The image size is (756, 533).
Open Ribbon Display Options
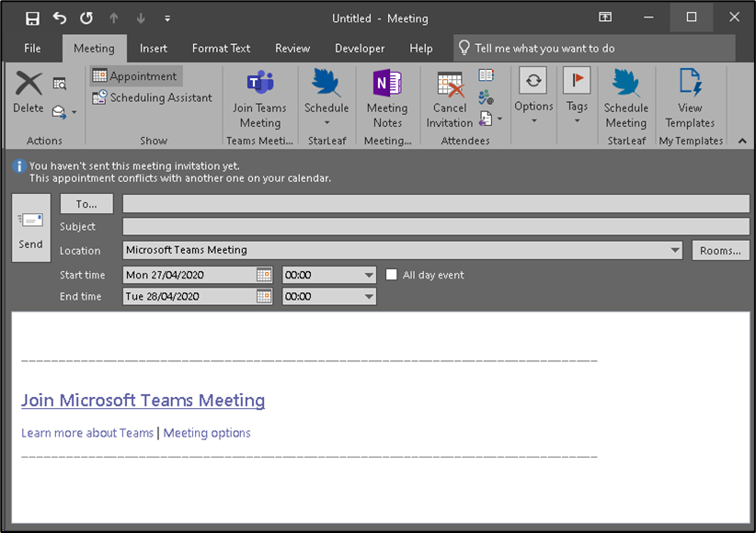click(605, 17)
